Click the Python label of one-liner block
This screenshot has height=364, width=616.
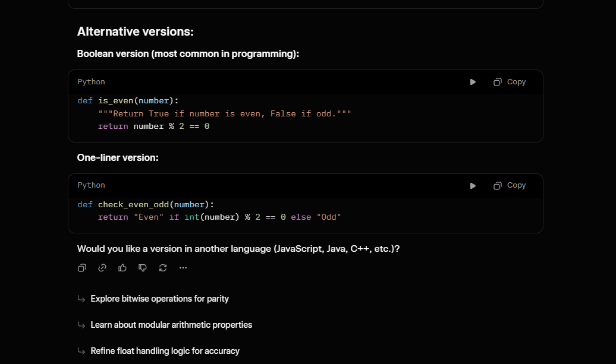pyautogui.click(x=91, y=185)
